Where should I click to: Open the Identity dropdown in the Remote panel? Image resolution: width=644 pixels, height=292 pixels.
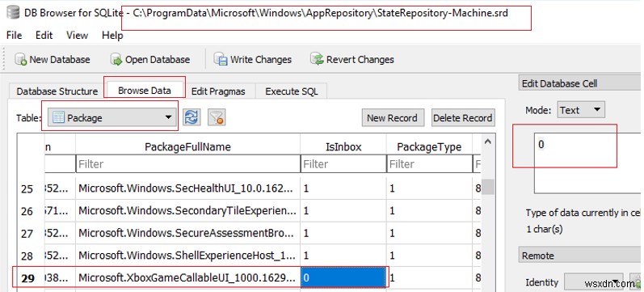[593, 282]
